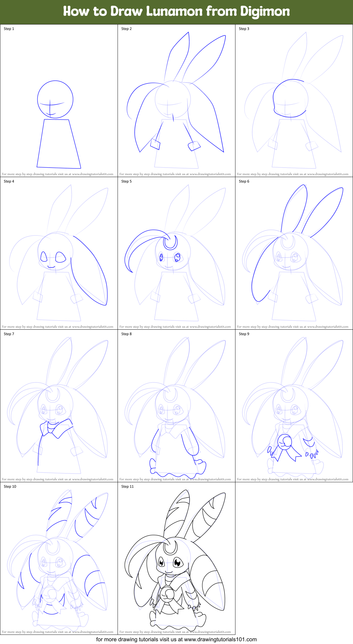Click the 'Step 6' label

(x=244, y=181)
